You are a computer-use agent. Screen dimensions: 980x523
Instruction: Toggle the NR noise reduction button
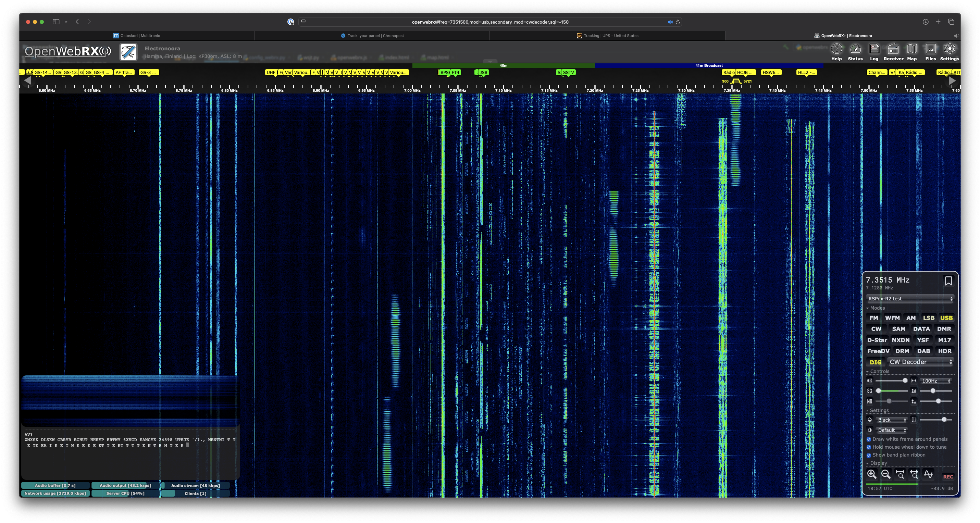pyautogui.click(x=869, y=401)
